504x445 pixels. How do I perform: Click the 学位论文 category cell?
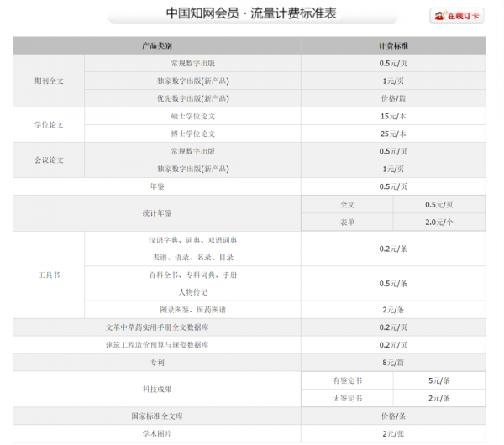tap(49, 124)
